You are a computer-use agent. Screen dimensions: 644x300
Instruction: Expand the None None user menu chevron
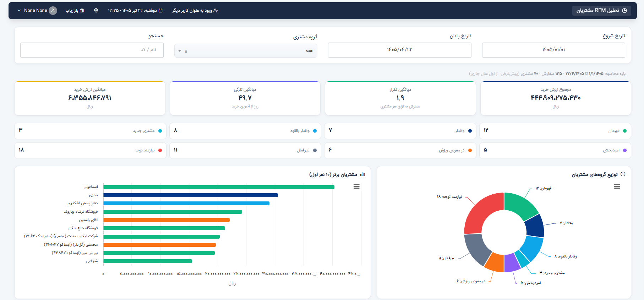click(19, 11)
